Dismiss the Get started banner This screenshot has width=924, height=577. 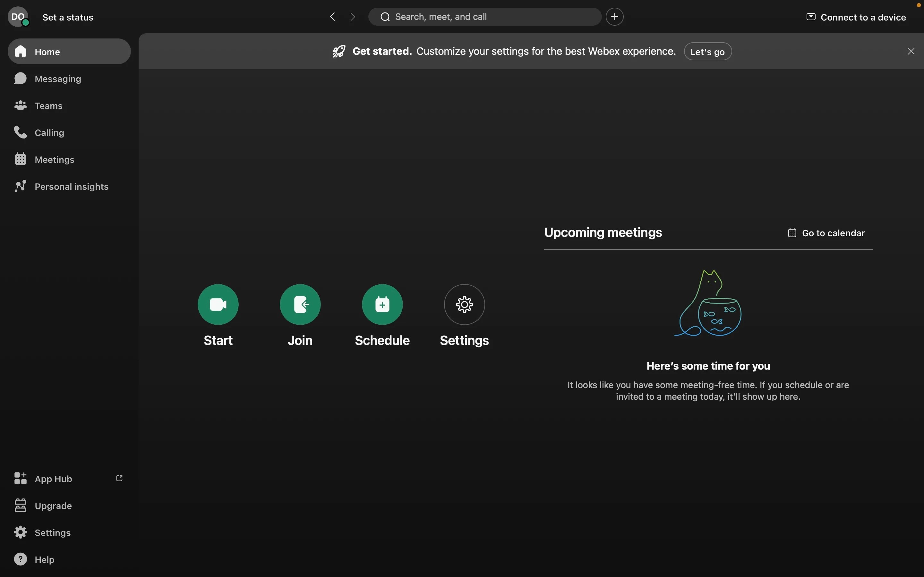click(x=911, y=51)
